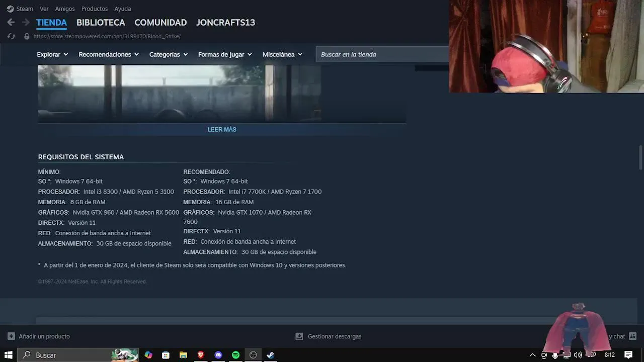
Task: Click the LEER MÁS button
Action: click(222, 129)
